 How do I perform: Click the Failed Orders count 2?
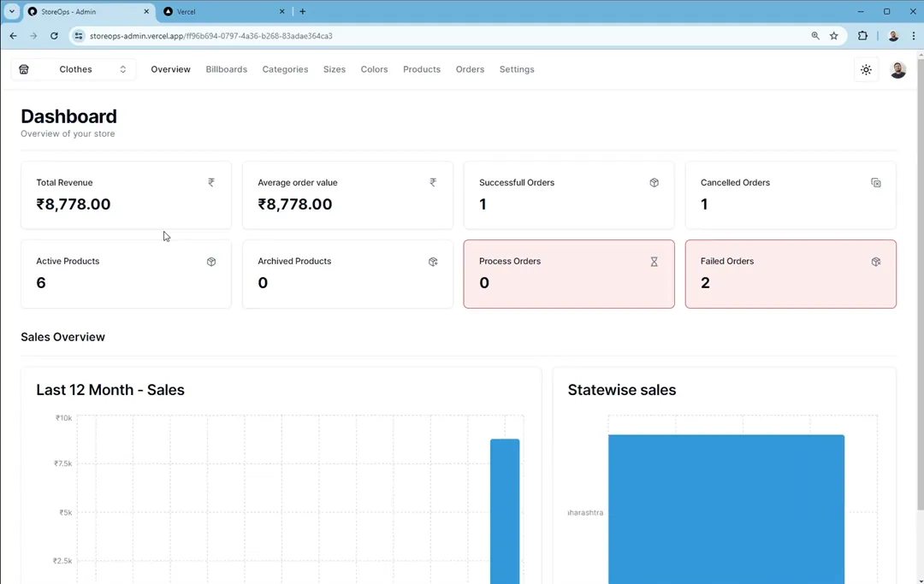click(x=705, y=283)
